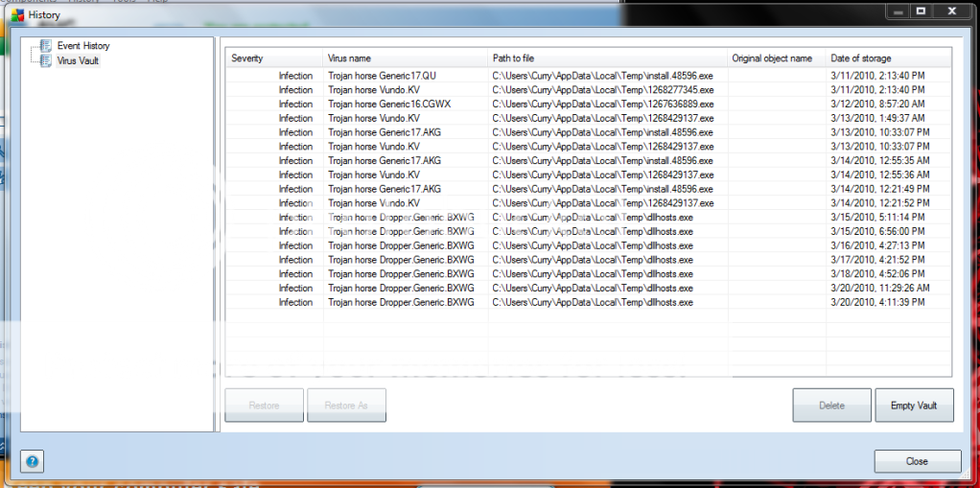980x488 pixels.
Task: Close the dialog using the Close button
Action: pos(917,461)
